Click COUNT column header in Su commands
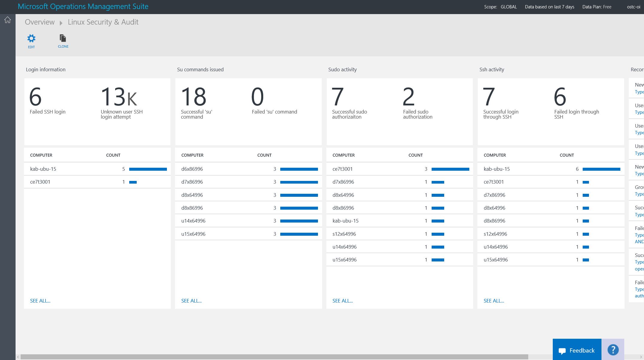The image size is (644, 360). click(x=264, y=155)
